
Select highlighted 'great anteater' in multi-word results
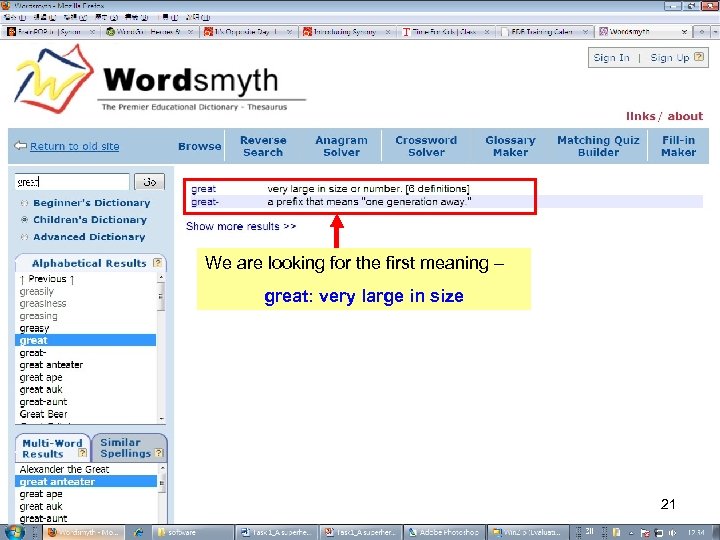(86, 482)
